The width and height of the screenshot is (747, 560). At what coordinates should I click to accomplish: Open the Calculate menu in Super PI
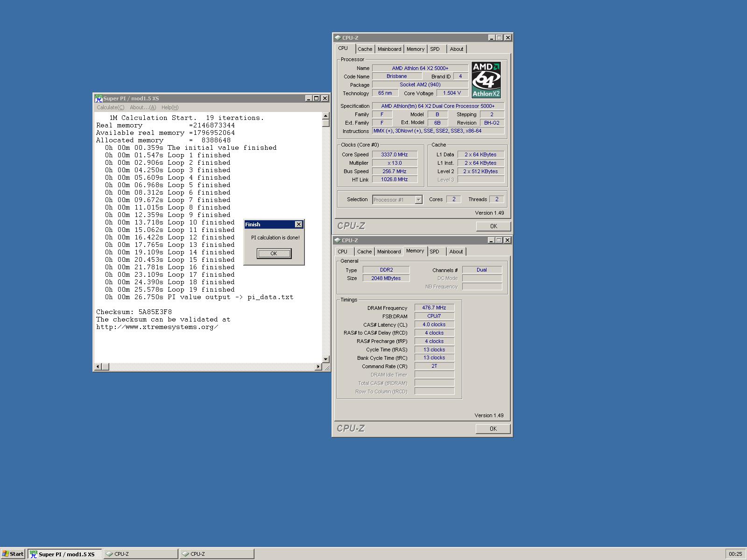[110, 107]
